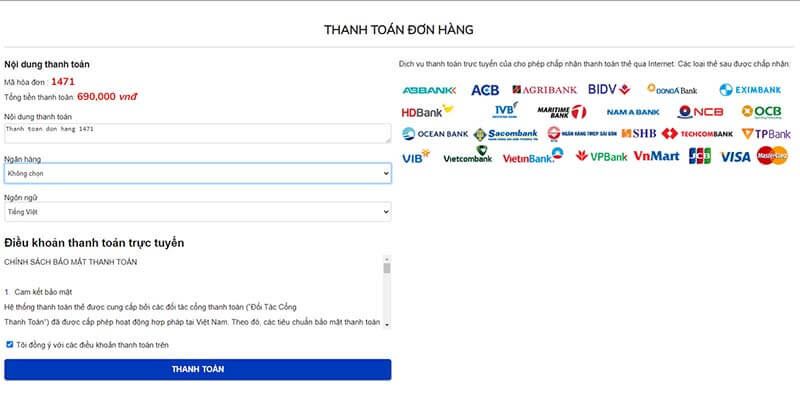Click the TPBank logo

tap(766, 133)
